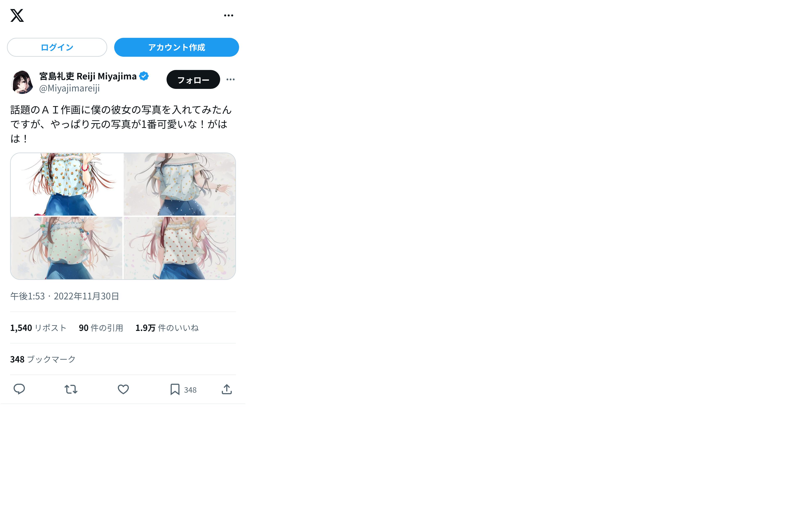Open Reiji Miyajima's profile avatar
The height and width of the screenshot is (532, 810).
pos(22,82)
